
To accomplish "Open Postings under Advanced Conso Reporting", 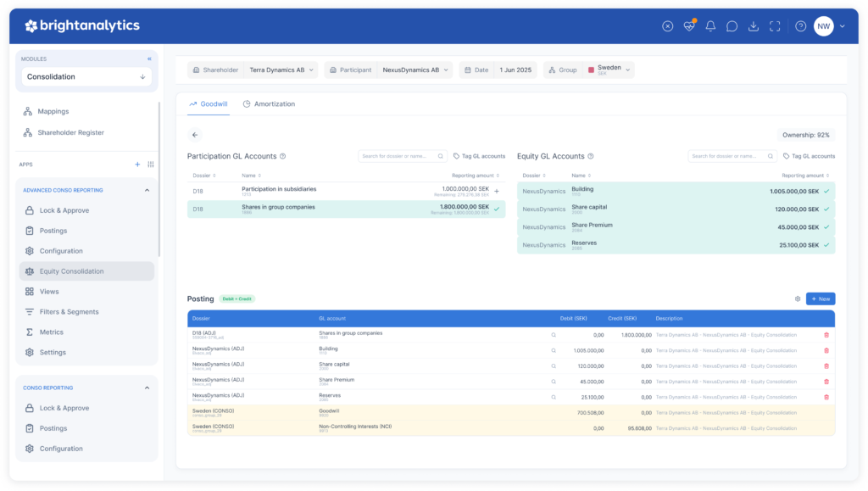I will (x=53, y=231).
